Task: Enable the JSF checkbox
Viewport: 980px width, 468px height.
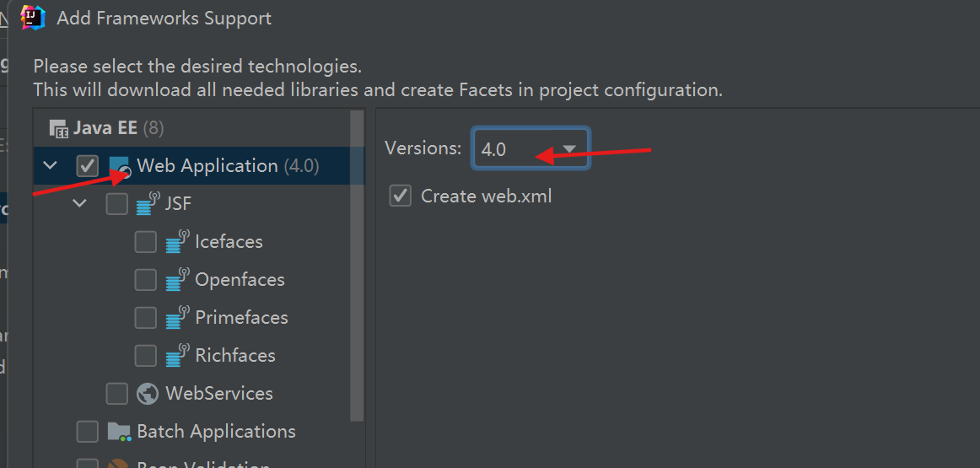Action: click(x=117, y=204)
